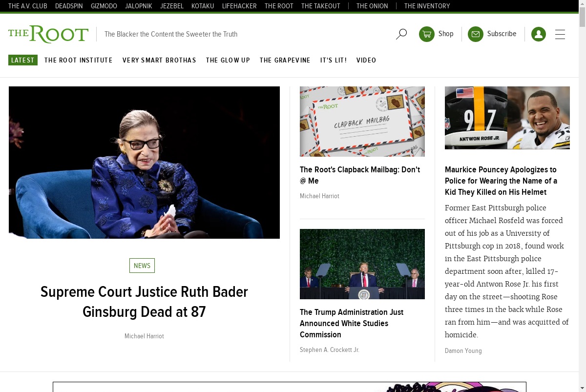
Task: Open The A.V. Club network link
Action: (x=28, y=6)
